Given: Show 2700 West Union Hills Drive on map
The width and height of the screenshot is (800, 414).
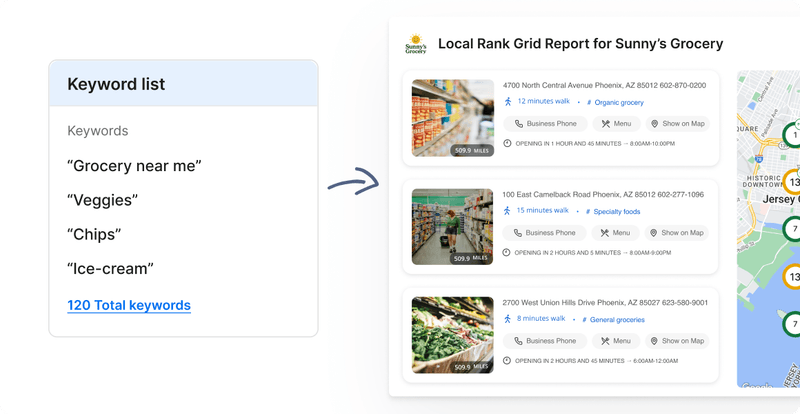Looking at the screenshot, I should pos(677,341).
